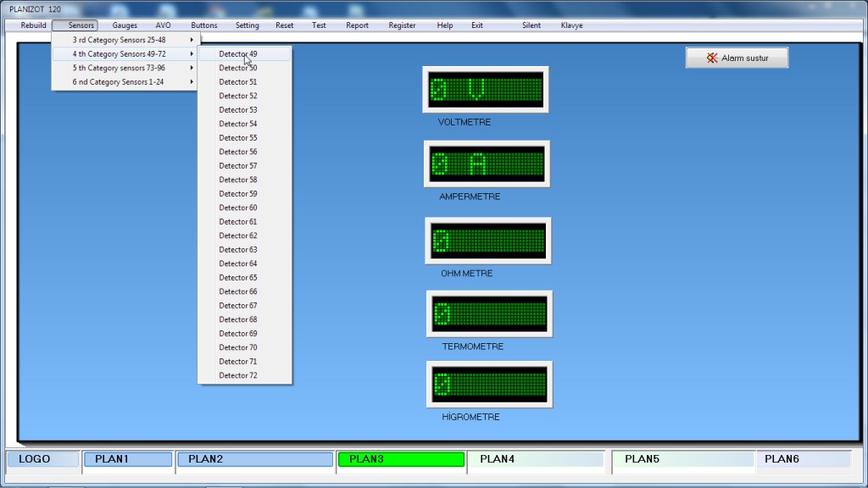The width and height of the screenshot is (868, 488).
Task: Open the Setting menu
Action: (x=248, y=25)
